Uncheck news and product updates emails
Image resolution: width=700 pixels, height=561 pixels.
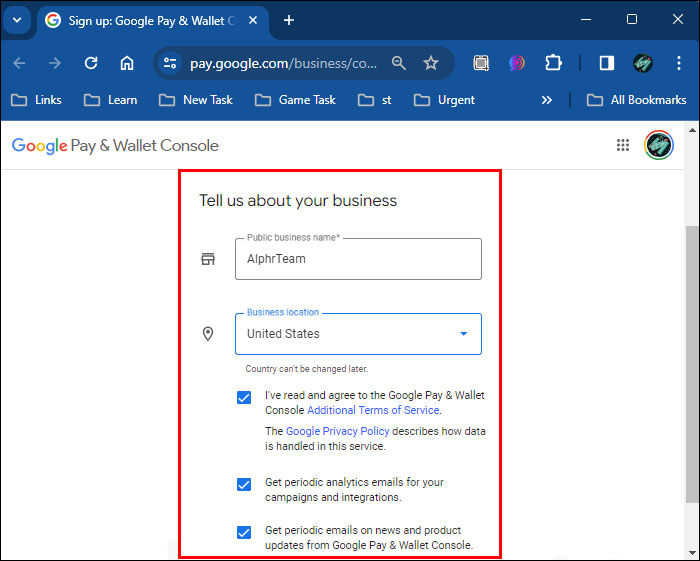[244, 532]
